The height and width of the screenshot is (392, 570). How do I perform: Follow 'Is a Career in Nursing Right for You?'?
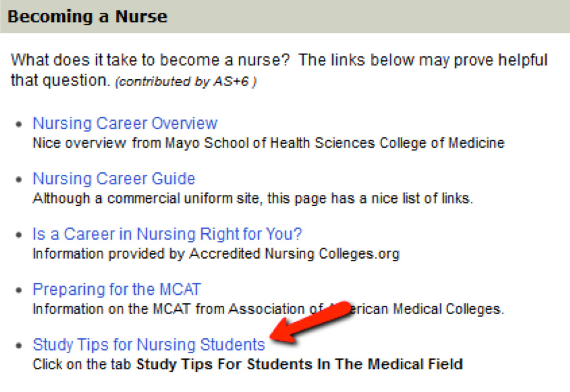click(167, 234)
